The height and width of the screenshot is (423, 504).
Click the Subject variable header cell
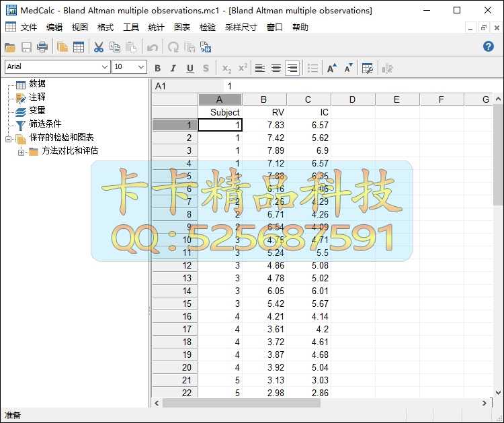point(220,112)
